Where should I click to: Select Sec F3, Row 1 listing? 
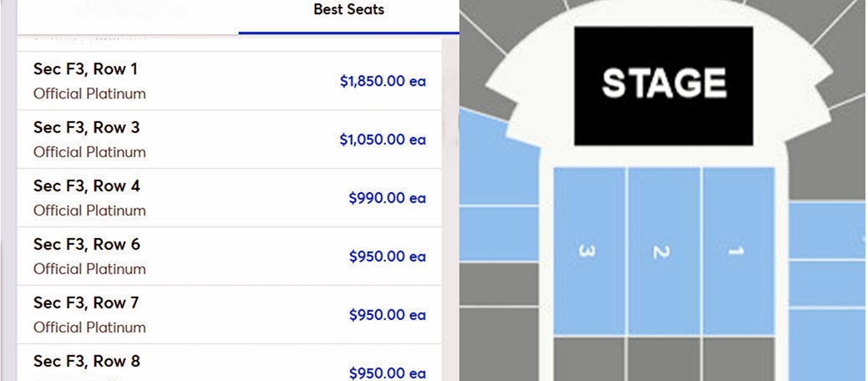[229, 81]
